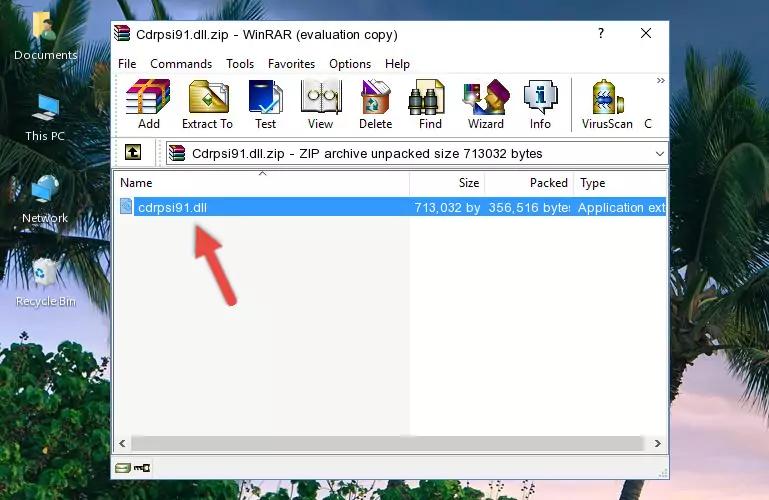Close the WinRAR window

(646, 33)
